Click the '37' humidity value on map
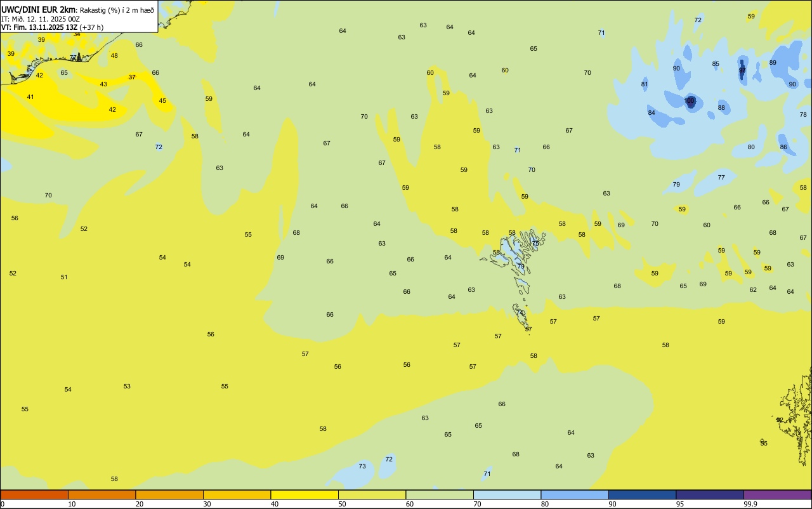The image size is (812, 509). (x=132, y=77)
